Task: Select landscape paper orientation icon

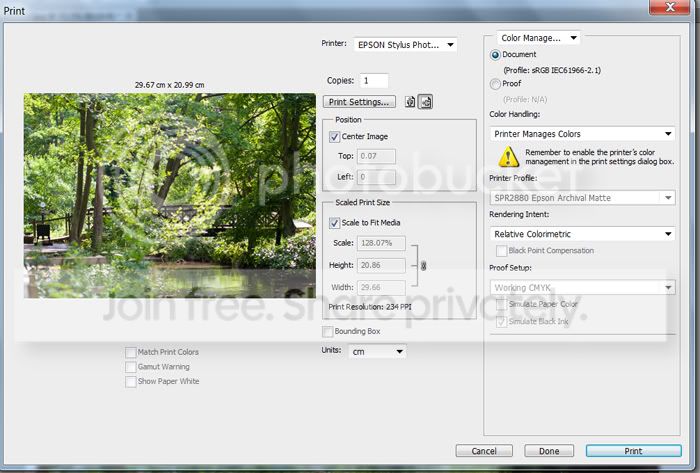Action: 426,101
